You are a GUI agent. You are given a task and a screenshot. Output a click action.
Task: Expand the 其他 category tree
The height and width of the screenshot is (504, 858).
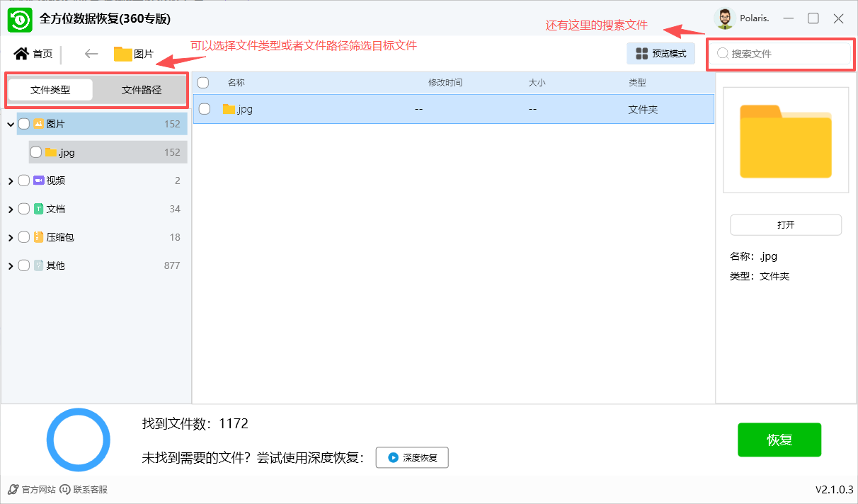point(11,265)
